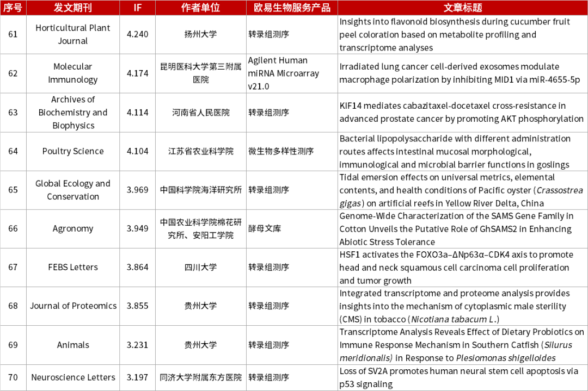Viewport: 588px width, 391px height.
Task: Click the 扬州大学 cell
Action: click(x=200, y=34)
